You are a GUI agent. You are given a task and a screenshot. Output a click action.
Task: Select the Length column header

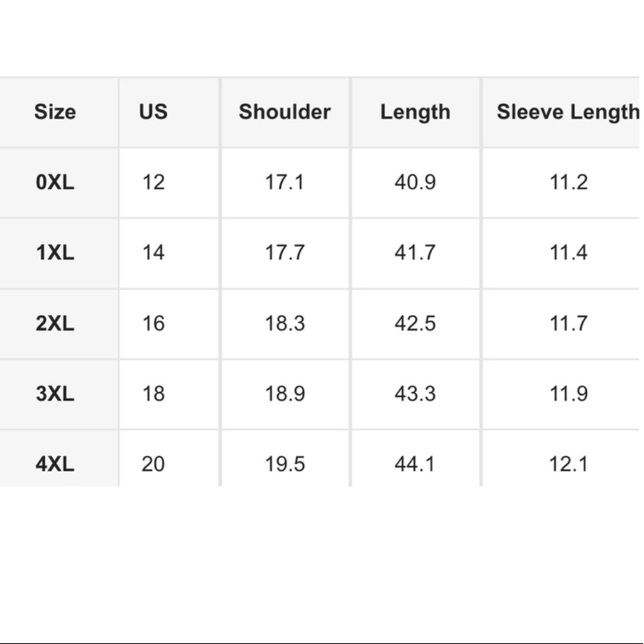pyautogui.click(x=415, y=112)
